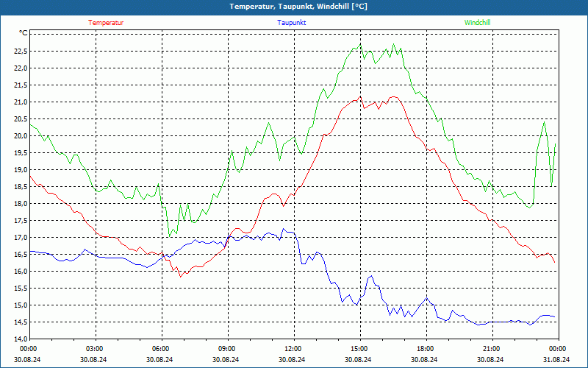The image size is (588, 368).
Task: Click the blue Taupunkt curve at 18:00
Action: [427, 298]
